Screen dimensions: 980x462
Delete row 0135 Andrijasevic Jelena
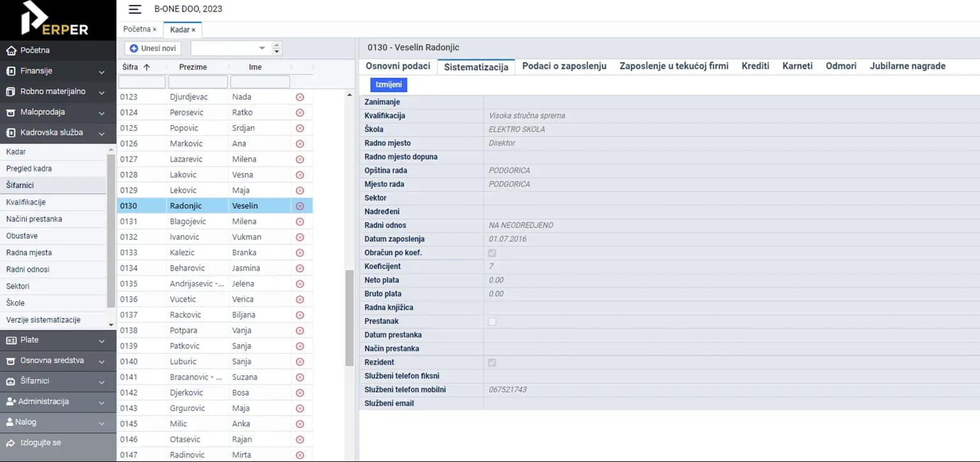point(300,284)
